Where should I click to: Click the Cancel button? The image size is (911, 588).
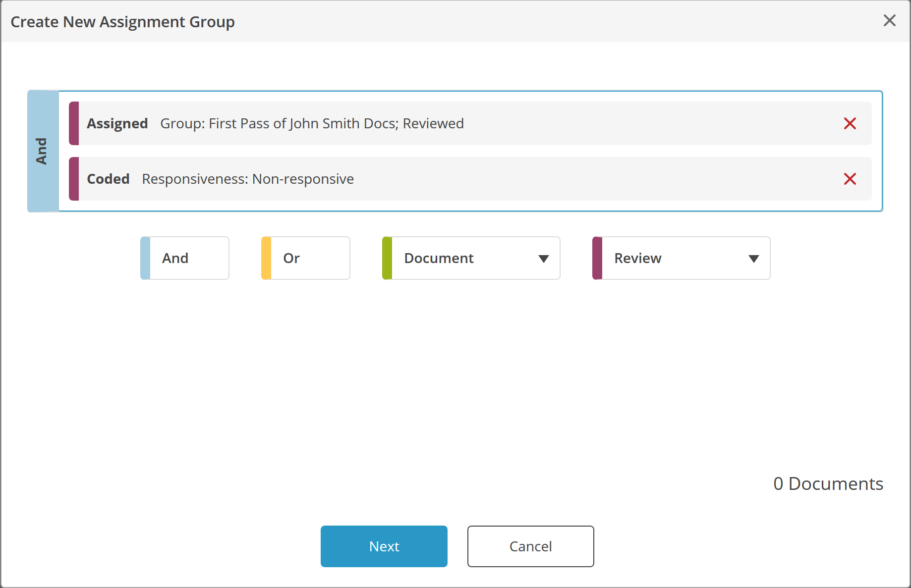pos(530,546)
